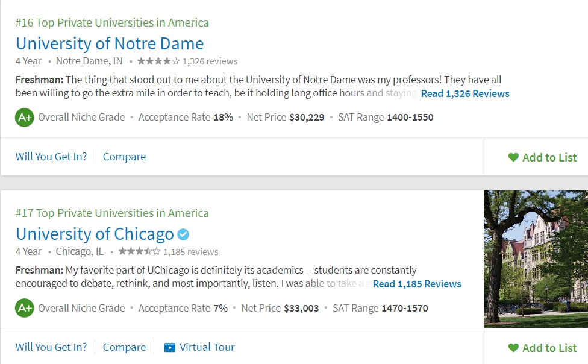Add University of Notre Dame to list

click(x=542, y=158)
